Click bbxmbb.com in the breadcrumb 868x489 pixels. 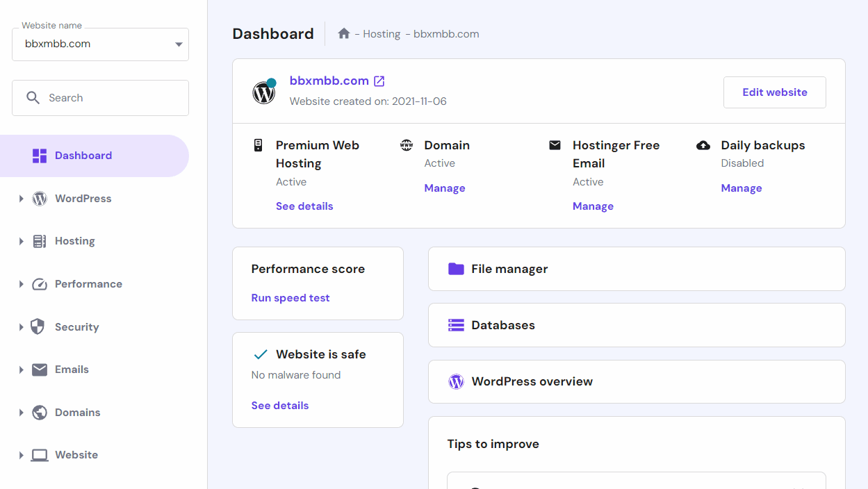point(446,34)
